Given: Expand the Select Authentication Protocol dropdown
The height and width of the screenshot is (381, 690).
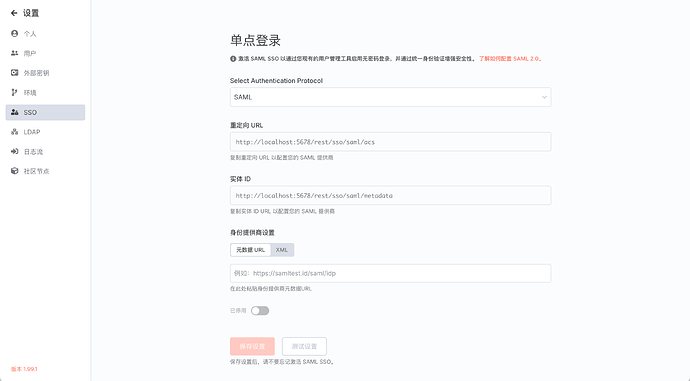Looking at the screenshot, I should [x=390, y=97].
